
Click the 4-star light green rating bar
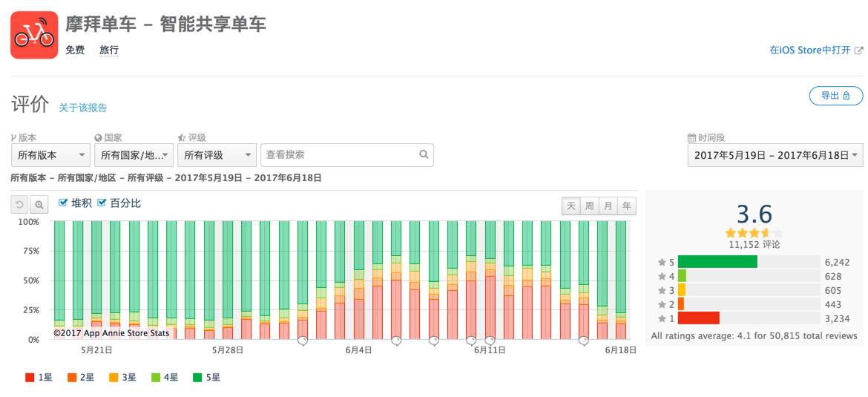point(682,276)
